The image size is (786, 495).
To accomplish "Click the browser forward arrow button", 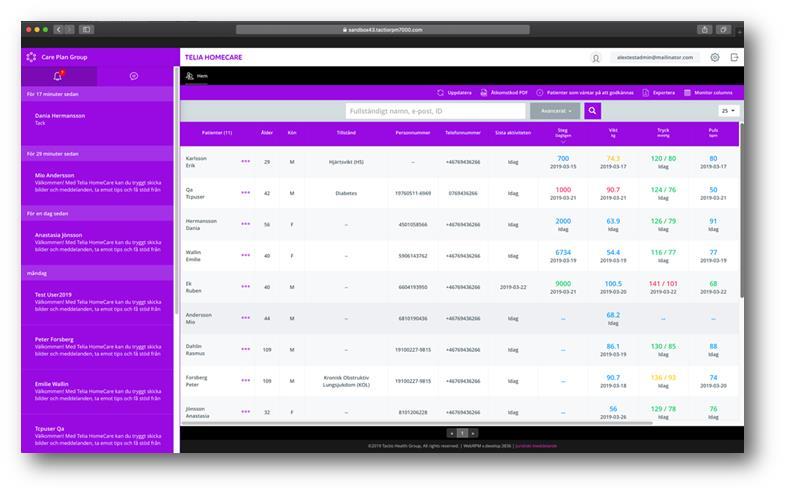I will click(69, 30).
